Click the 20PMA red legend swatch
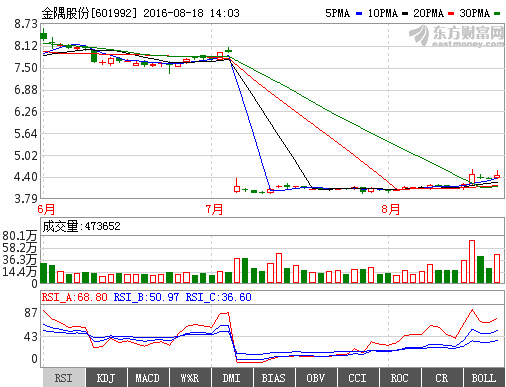 coord(451,14)
